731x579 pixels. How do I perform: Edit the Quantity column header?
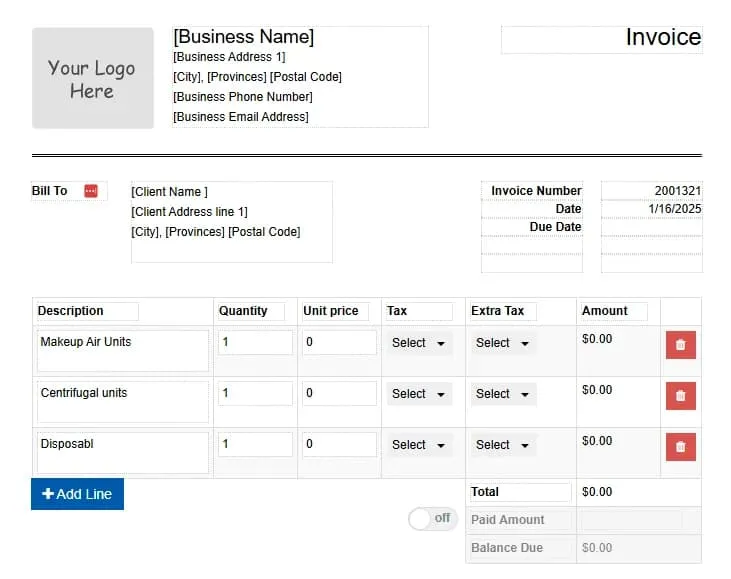point(251,311)
